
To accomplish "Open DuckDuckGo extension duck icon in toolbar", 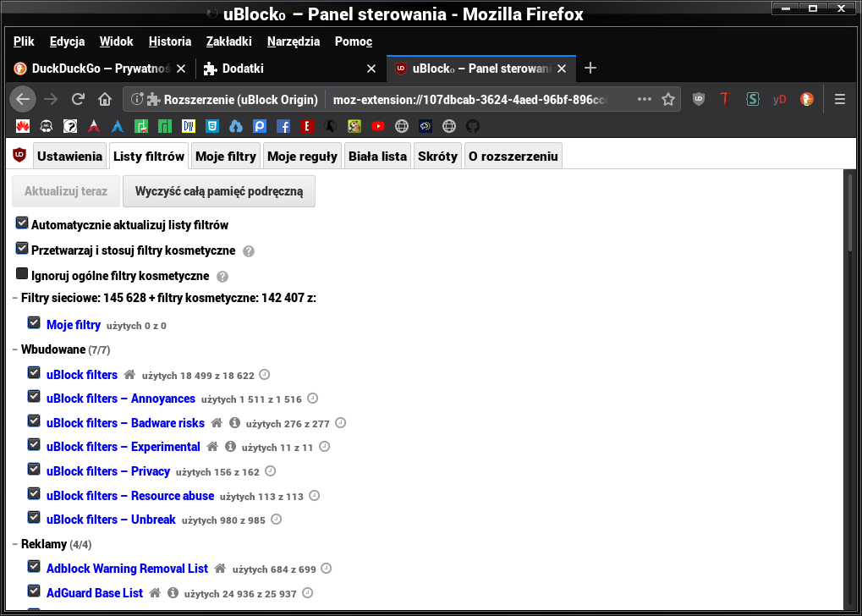I will pyautogui.click(x=806, y=100).
